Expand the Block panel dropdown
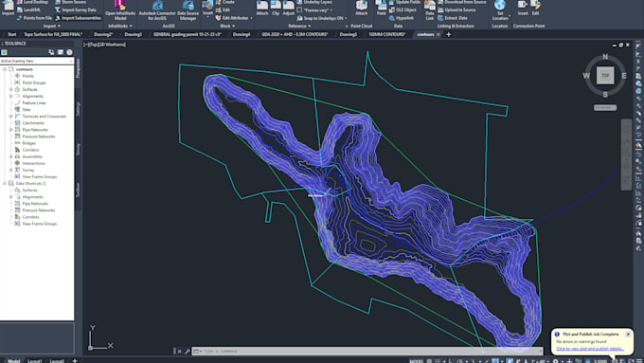 (x=227, y=26)
